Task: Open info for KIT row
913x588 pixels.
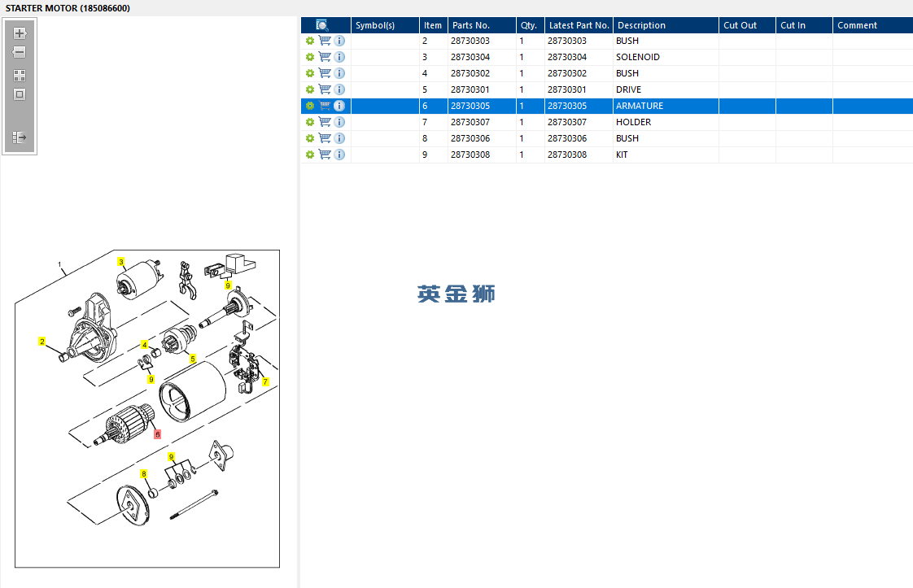Action: [x=339, y=155]
